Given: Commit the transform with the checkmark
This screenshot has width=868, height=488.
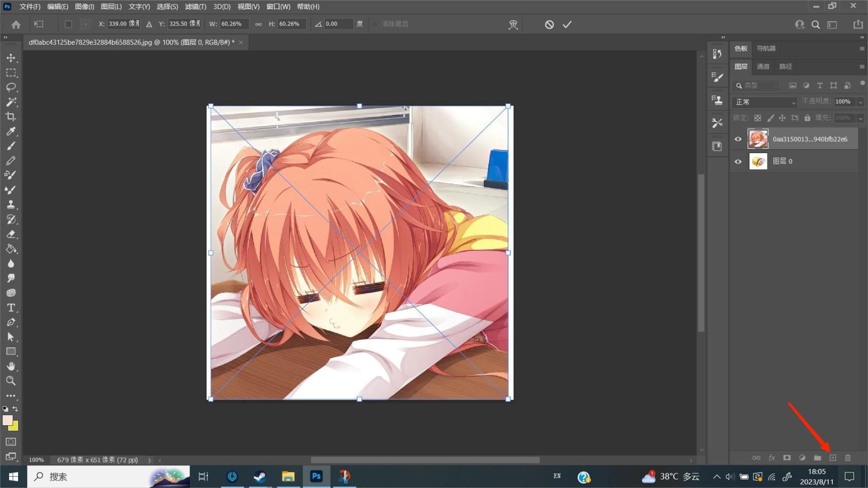Looking at the screenshot, I should pyautogui.click(x=567, y=24).
